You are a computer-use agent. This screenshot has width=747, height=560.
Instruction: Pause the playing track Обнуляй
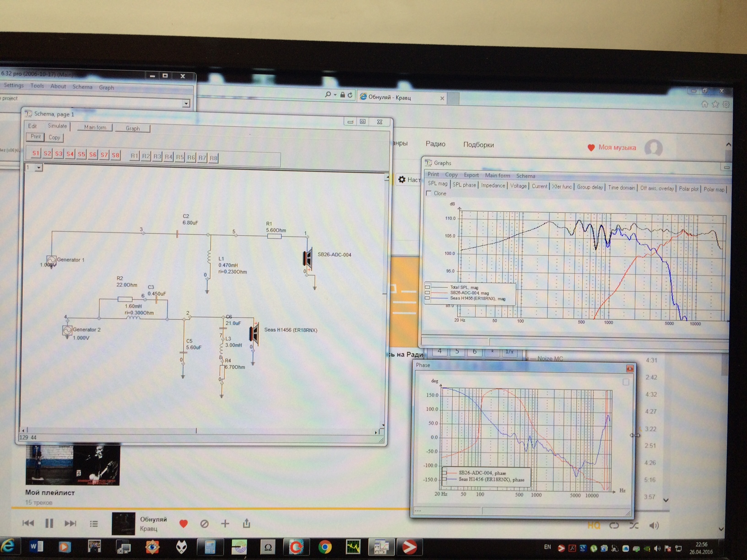pyautogui.click(x=49, y=523)
